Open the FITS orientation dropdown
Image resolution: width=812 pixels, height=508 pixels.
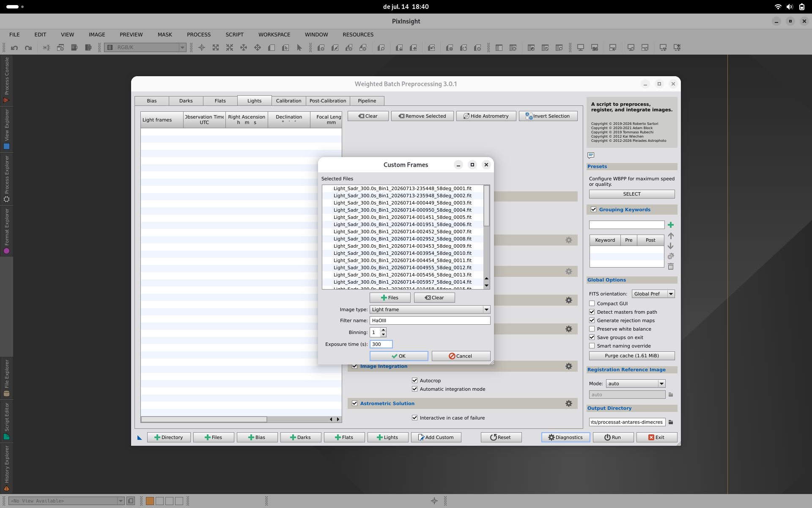click(653, 294)
